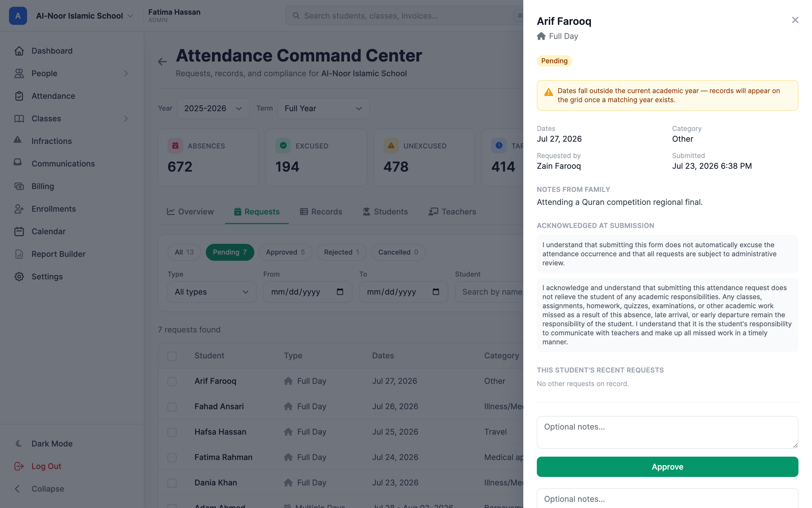Open the Term Full Year dropdown

(x=323, y=108)
